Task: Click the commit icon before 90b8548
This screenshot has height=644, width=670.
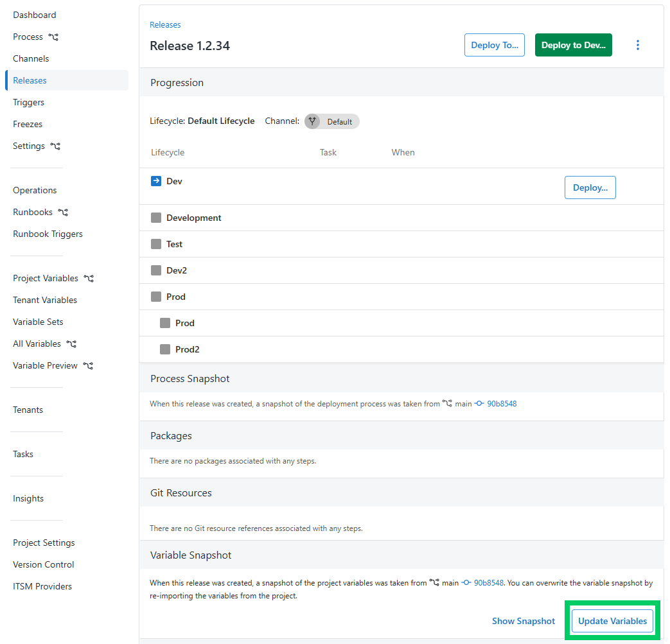Action: 480,403
